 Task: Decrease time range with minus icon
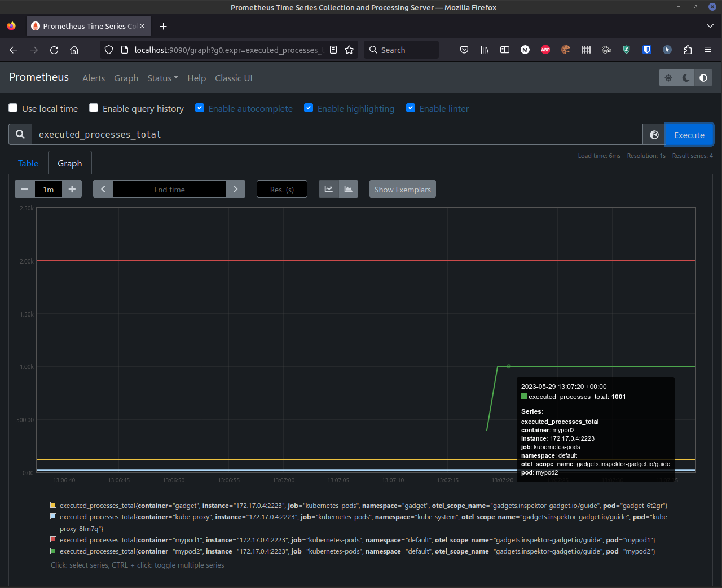(25, 189)
